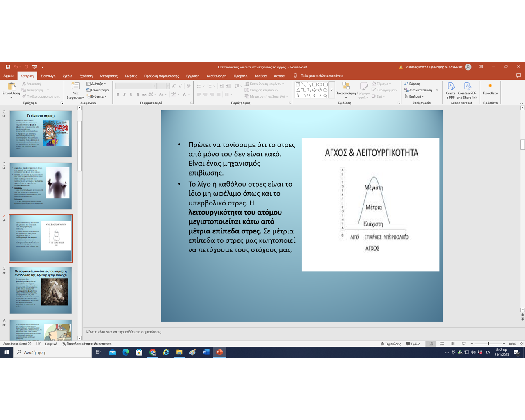Toggle the Notes (Σημειώσεις) pane
Viewport: 525px width, 420px height.
(x=391, y=344)
